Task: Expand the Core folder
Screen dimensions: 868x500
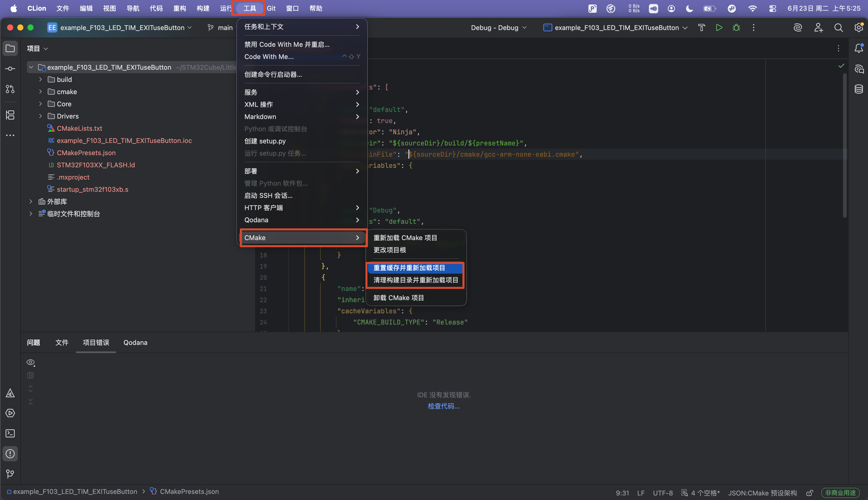Action: (x=40, y=104)
